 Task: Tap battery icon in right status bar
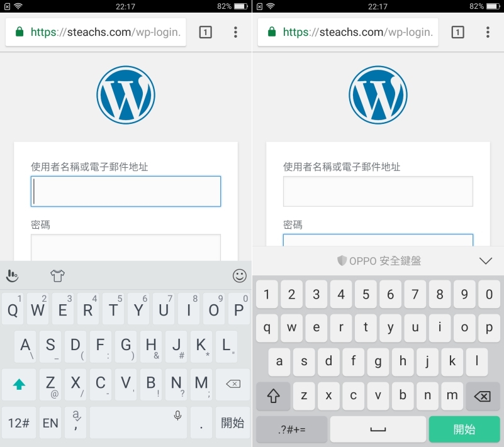pos(493,6)
